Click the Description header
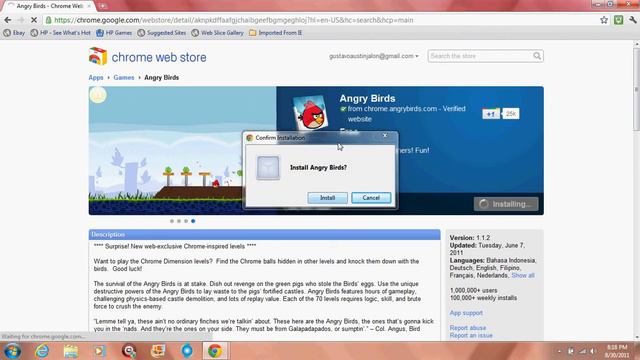The height and width of the screenshot is (360, 640). [264, 235]
